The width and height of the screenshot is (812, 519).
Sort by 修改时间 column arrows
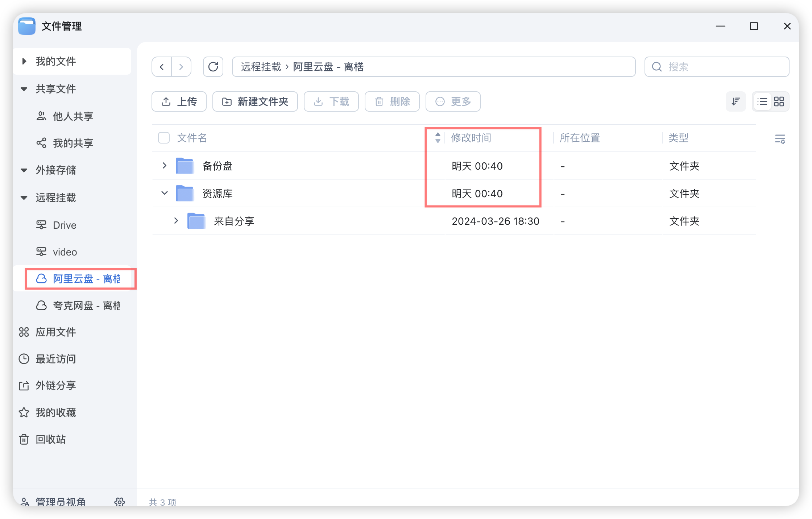click(438, 138)
